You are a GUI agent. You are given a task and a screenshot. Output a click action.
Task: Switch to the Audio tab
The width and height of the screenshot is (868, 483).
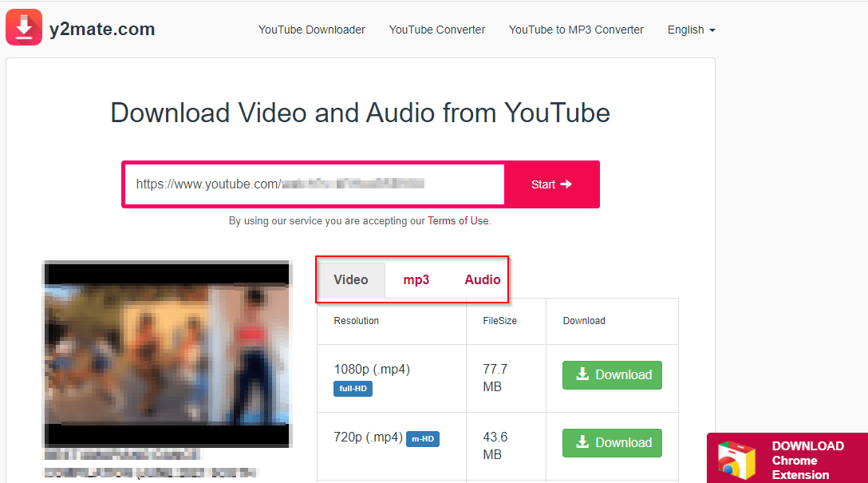point(482,279)
